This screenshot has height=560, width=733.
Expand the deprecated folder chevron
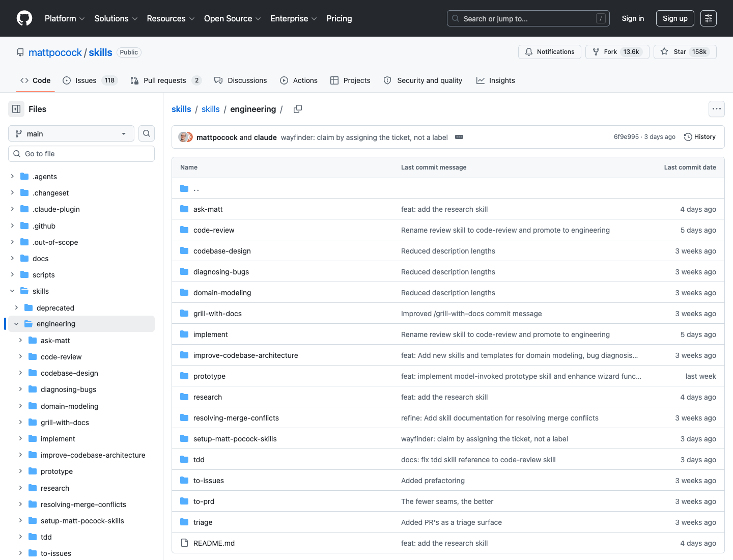click(16, 307)
